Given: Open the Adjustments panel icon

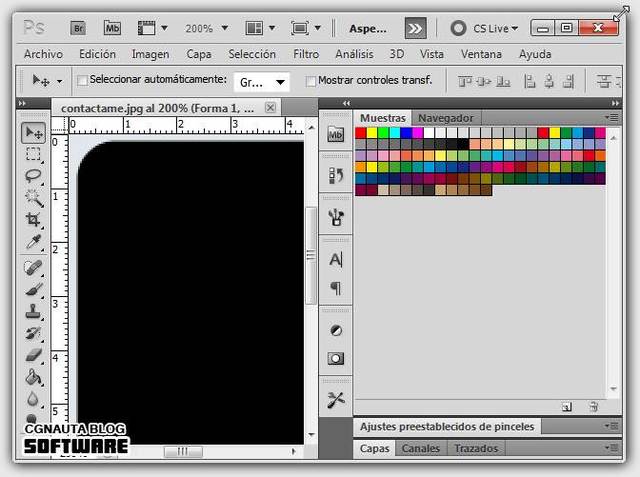Looking at the screenshot, I should click(x=336, y=330).
